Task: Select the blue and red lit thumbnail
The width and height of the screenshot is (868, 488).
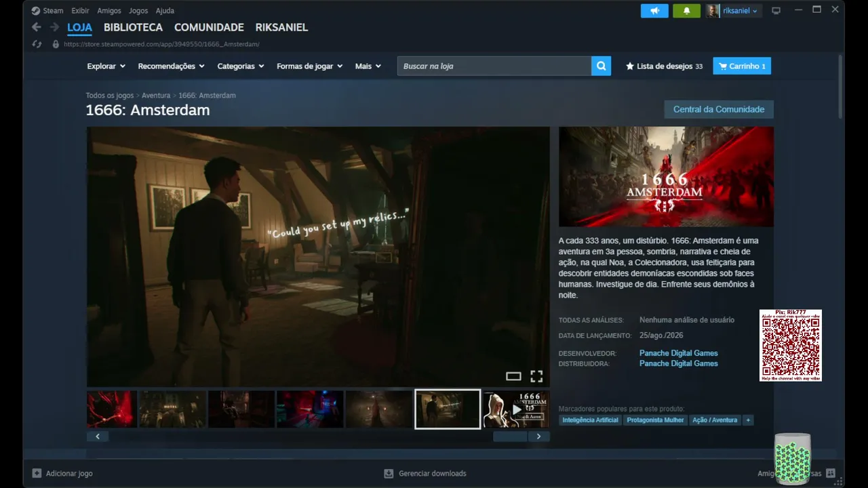Action: pos(310,409)
